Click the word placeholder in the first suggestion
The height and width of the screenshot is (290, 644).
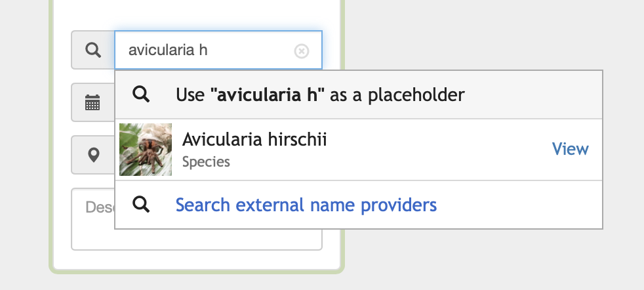[x=416, y=95]
